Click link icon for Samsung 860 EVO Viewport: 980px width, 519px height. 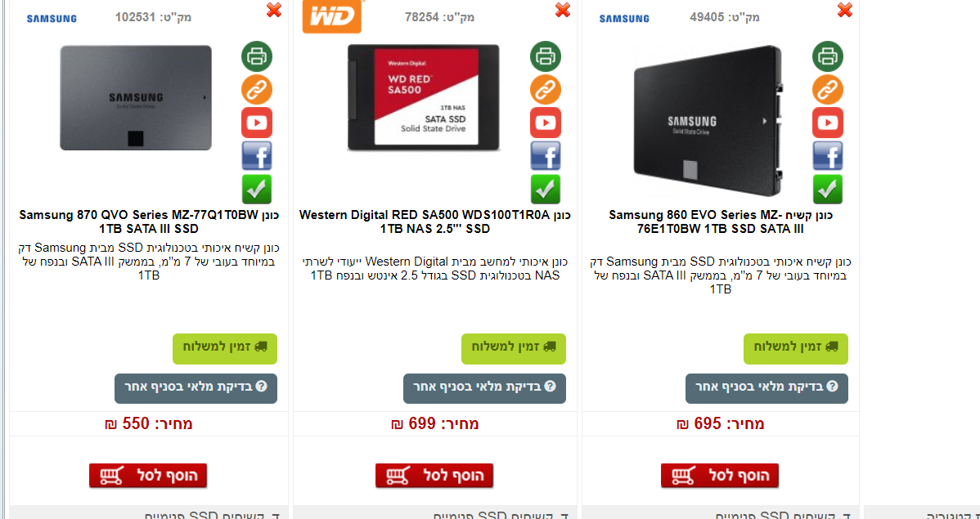pos(828,89)
